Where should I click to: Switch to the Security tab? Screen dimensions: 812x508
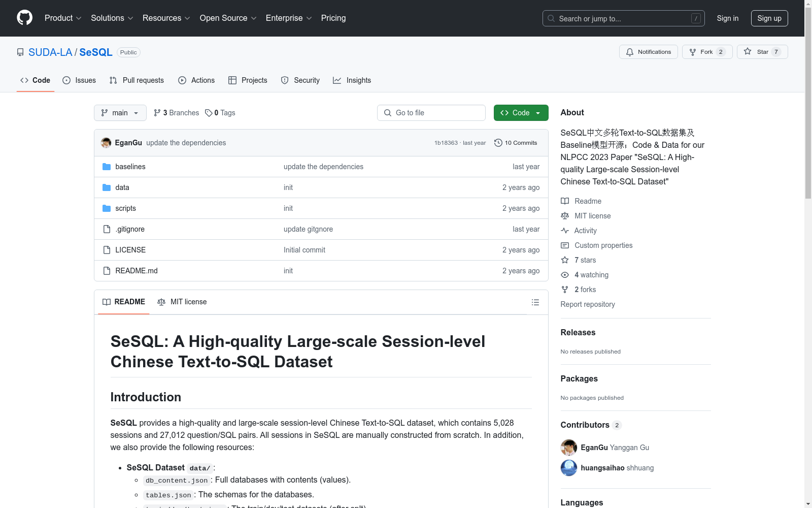300,80
